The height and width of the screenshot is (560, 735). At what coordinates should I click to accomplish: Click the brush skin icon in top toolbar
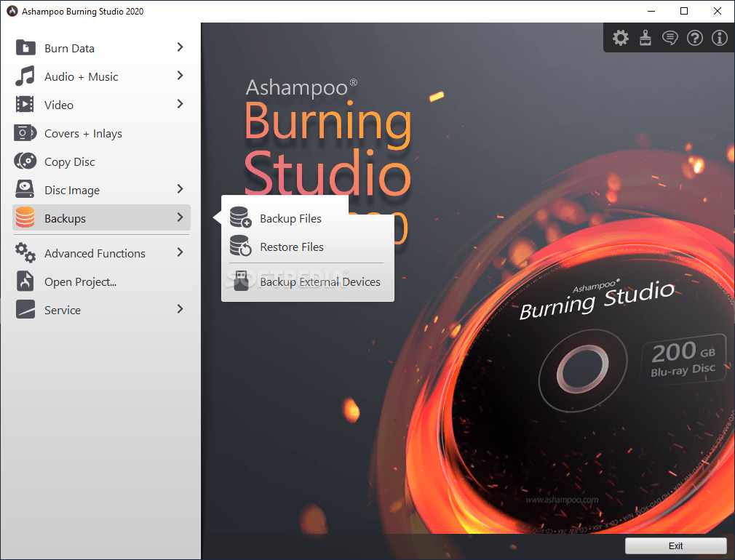tap(645, 38)
